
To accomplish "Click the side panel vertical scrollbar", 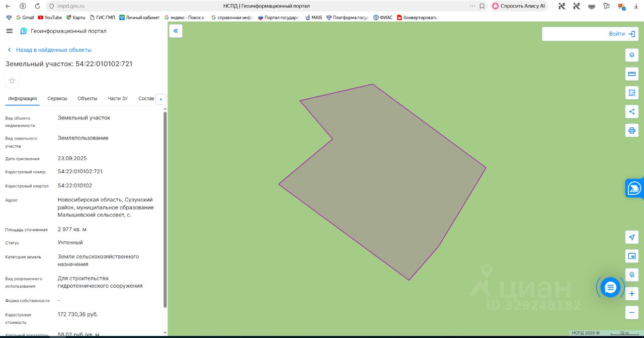I will 165,209.
